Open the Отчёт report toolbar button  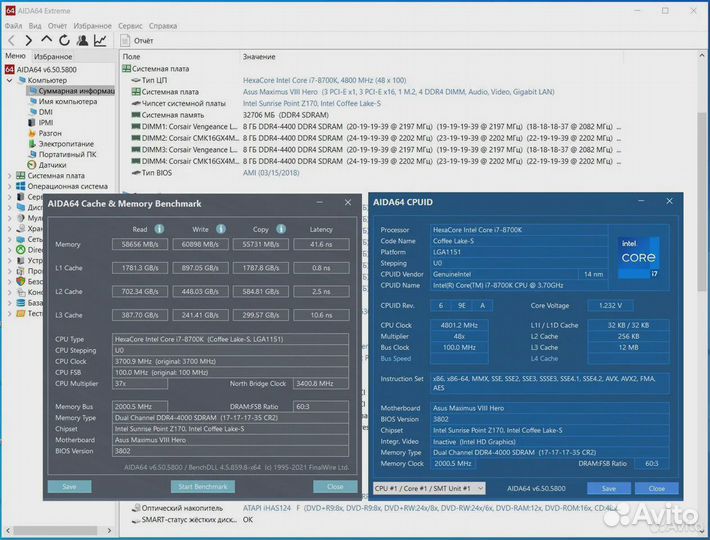(x=136, y=41)
